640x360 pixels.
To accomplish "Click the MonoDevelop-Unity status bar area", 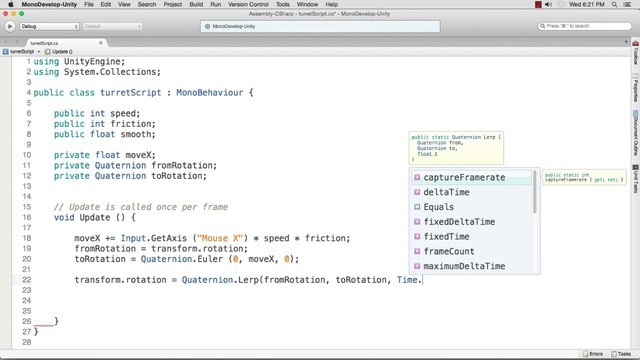I will [x=320, y=26].
